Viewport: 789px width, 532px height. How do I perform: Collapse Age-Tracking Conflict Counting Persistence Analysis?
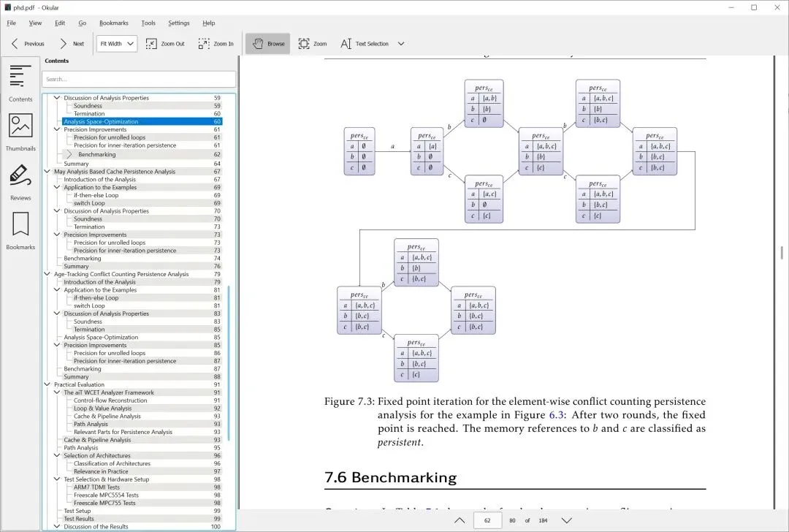pos(47,274)
